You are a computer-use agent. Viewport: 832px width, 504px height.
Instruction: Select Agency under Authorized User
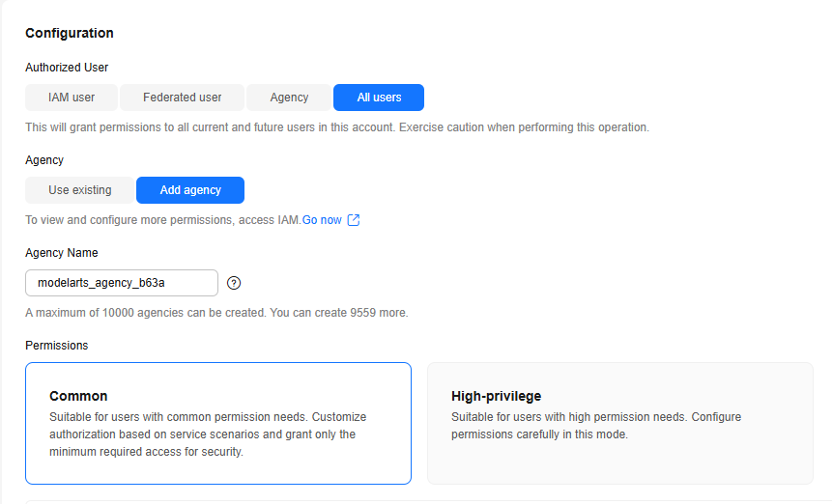tap(289, 98)
